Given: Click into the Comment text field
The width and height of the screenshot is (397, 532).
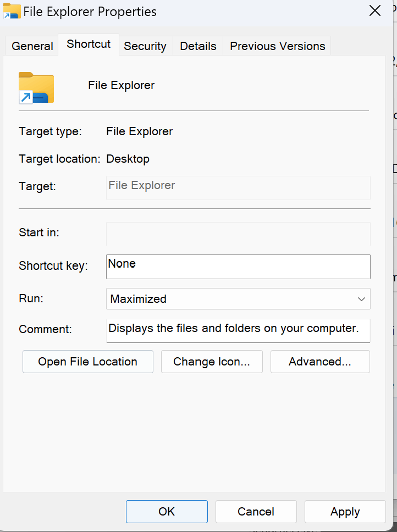Looking at the screenshot, I should (238, 330).
